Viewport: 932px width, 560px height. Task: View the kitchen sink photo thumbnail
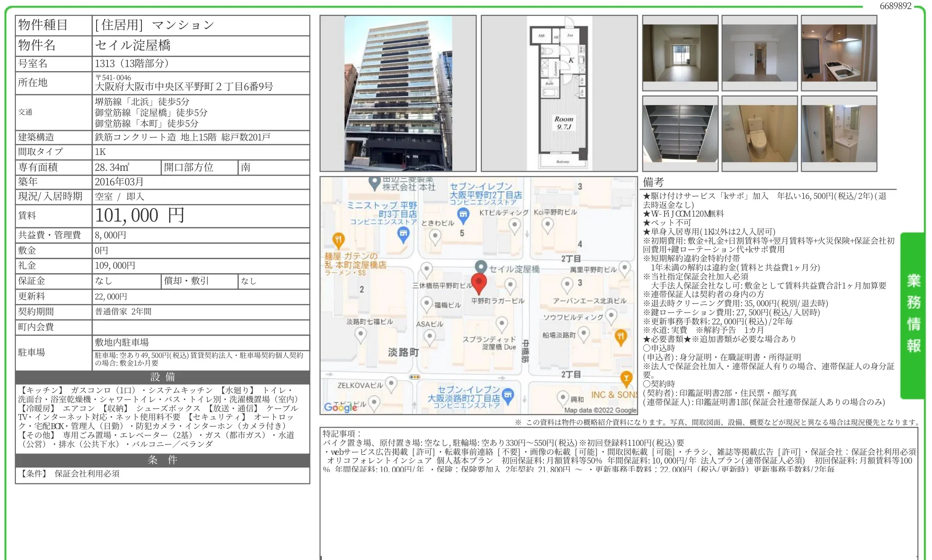click(839, 53)
